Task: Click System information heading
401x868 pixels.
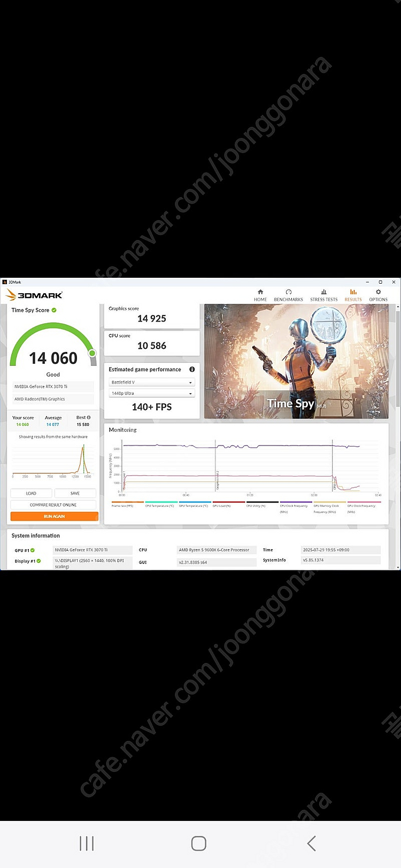Action: click(36, 536)
